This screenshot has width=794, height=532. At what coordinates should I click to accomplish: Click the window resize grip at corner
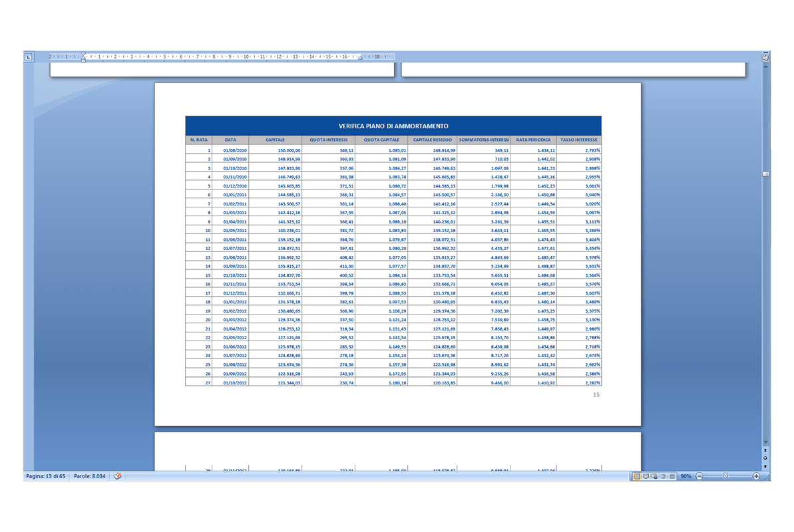[x=767, y=477]
